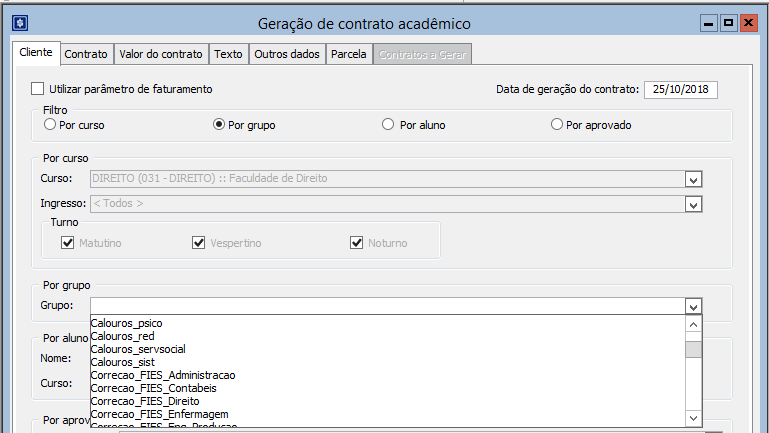Click the Data de geração date field

(x=680, y=89)
